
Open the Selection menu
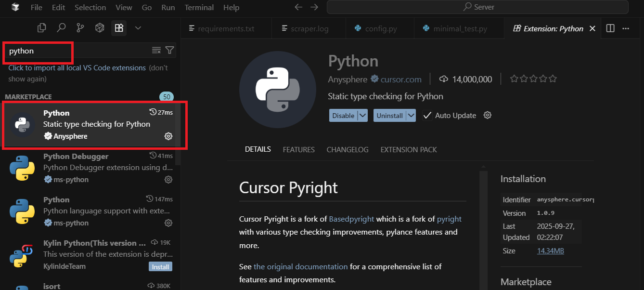point(90,7)
